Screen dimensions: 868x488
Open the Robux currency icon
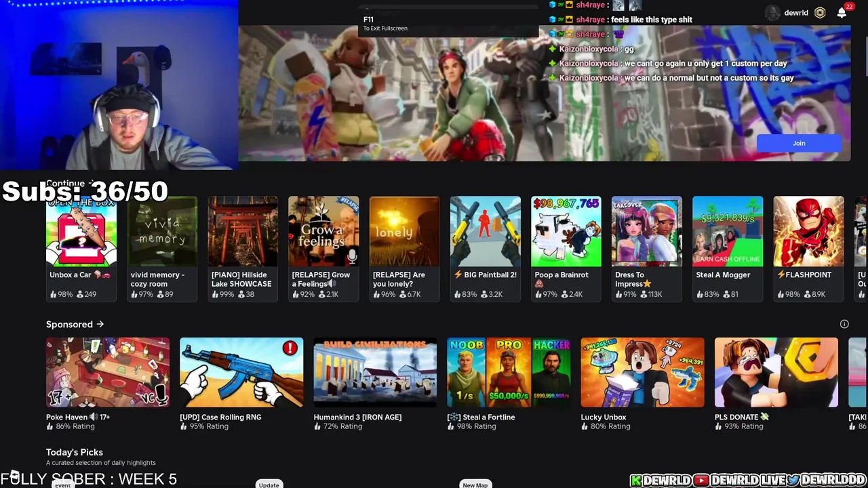click(820, 13)
